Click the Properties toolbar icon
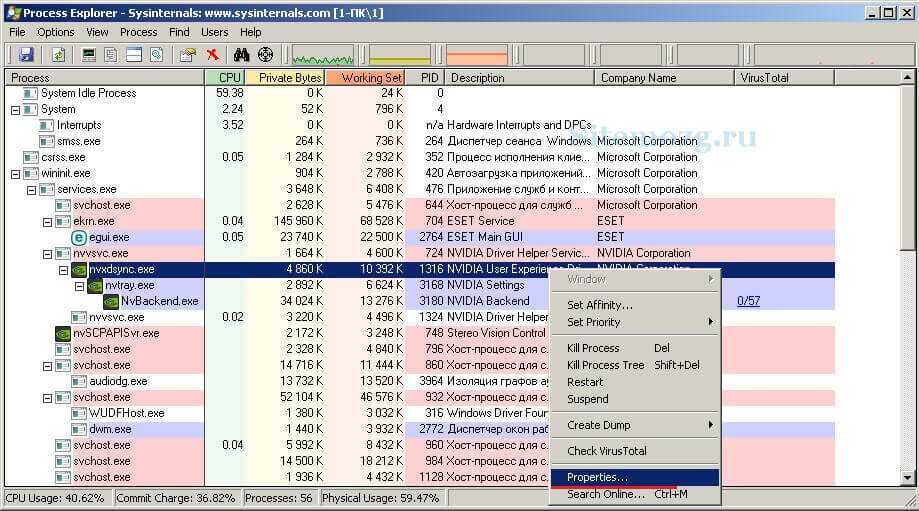Image resolution: width=919 pixels, height=511 pixels. pyautogui.click(x=187, y=54)
